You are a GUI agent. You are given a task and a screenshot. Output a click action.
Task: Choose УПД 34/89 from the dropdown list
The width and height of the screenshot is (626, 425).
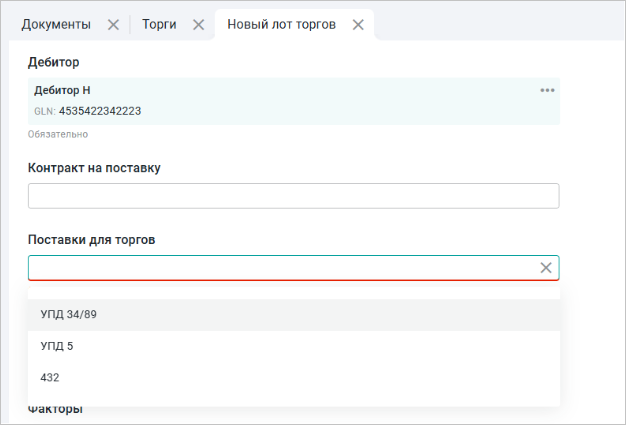click(x=69, y=315)
